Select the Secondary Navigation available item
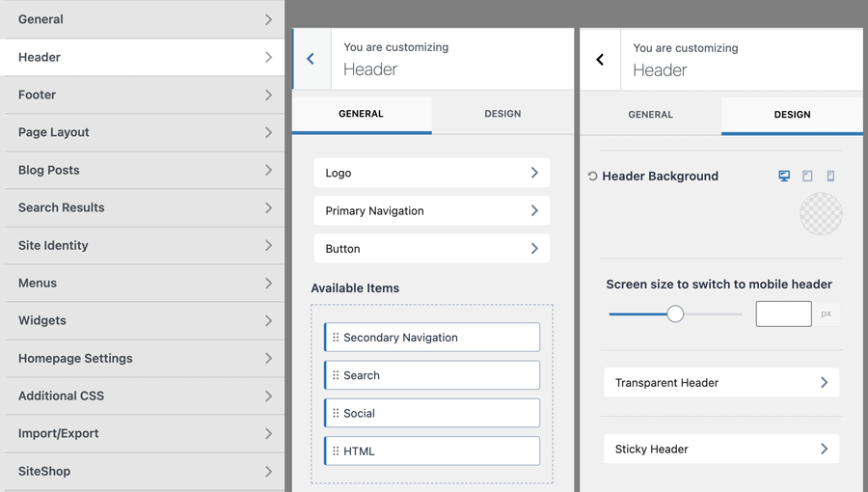This screenshot has width=868, height=492. [432, 337]
